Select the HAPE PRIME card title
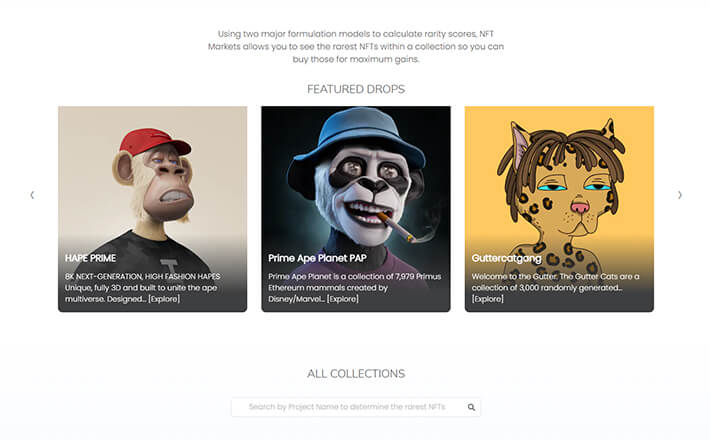710x440 pixels. [91, 258]
